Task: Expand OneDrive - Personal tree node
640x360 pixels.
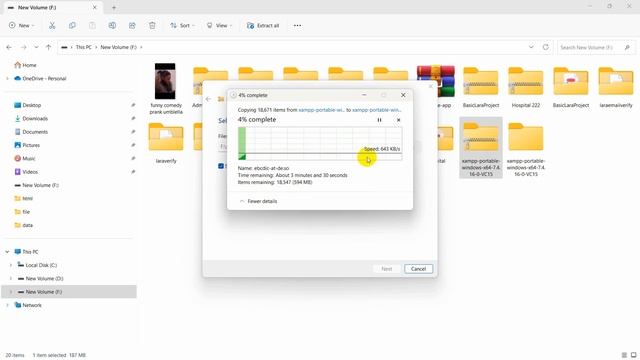Action: click(x=7, y=78)
